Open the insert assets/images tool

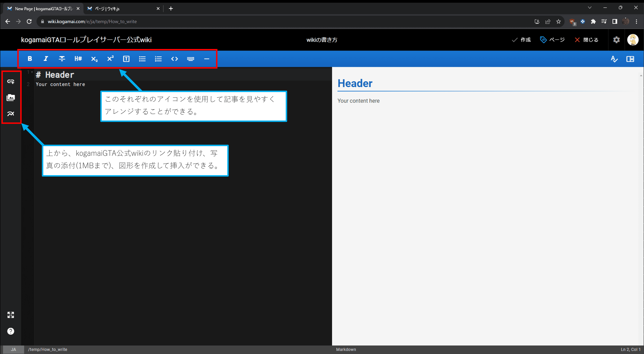pyautogui.click(x=11, y=98)
